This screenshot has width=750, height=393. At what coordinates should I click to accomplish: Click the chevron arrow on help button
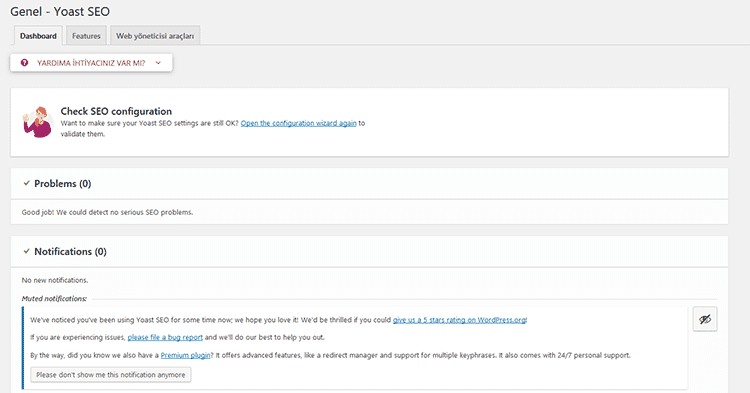pyautogui.click(x=158, y=63)
